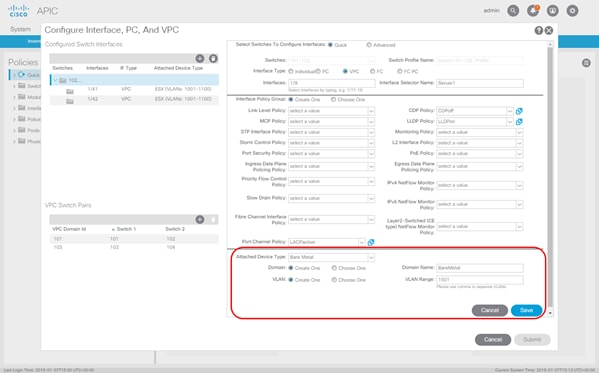Click the Domain Name field
599x373 pixels.
click(x=480, y=268)
